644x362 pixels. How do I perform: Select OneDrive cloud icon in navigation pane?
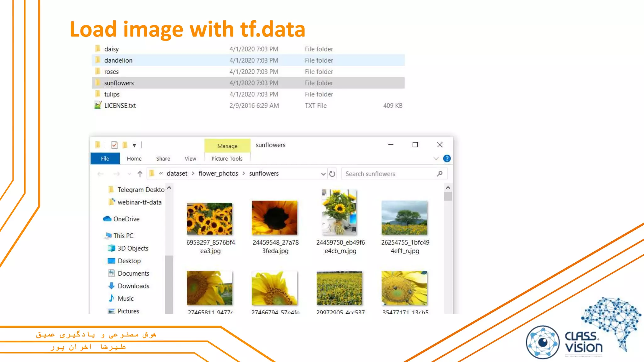(x=107, y=219)
